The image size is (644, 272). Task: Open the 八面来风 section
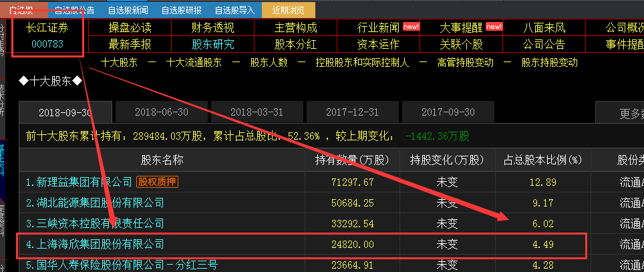[544, 28]
